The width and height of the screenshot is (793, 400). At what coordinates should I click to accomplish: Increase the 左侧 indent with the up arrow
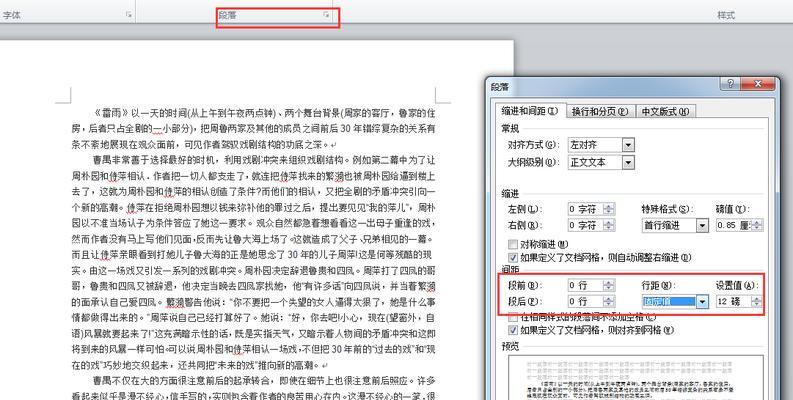pos(609,206)
